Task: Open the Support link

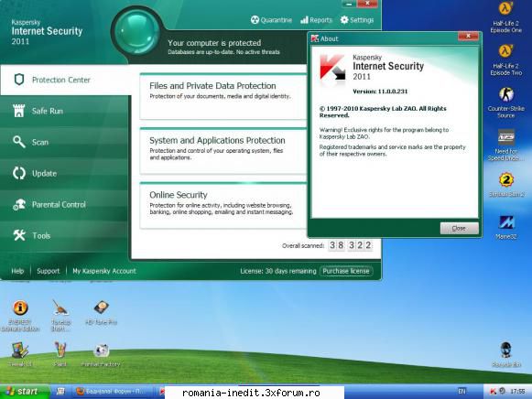Action: pos(49,271)
